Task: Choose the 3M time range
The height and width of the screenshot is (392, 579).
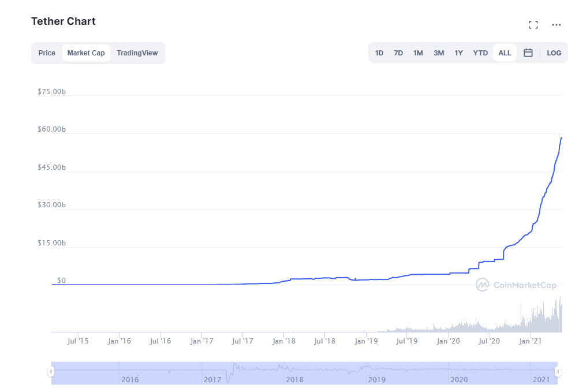Action: 439,53
